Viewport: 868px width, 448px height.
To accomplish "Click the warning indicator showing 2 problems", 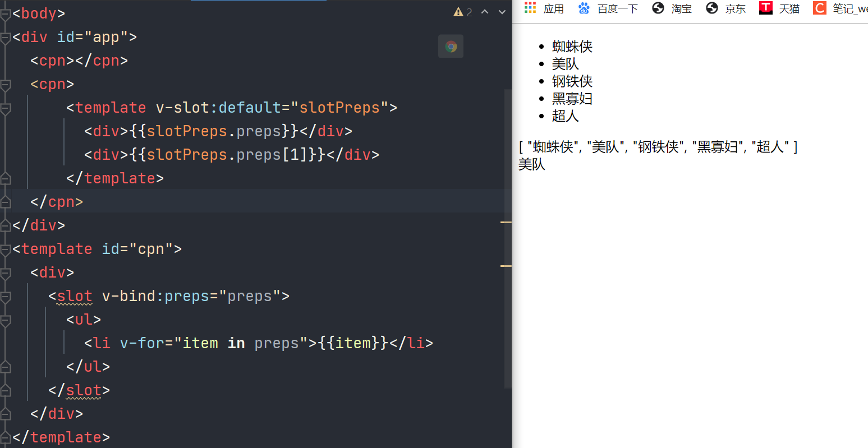I will point(463,12).
